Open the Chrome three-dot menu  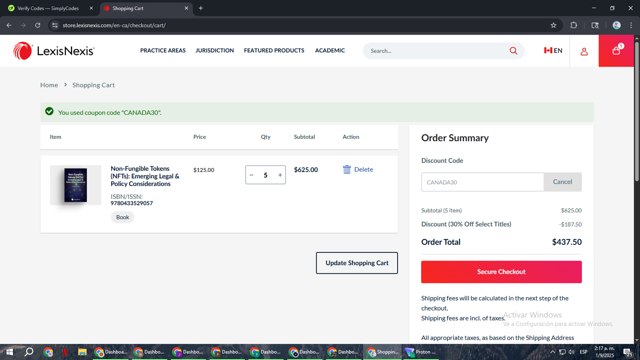631,25
